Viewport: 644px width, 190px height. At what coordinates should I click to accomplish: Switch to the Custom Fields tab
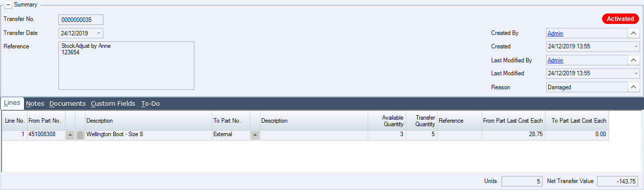(113, 104)
